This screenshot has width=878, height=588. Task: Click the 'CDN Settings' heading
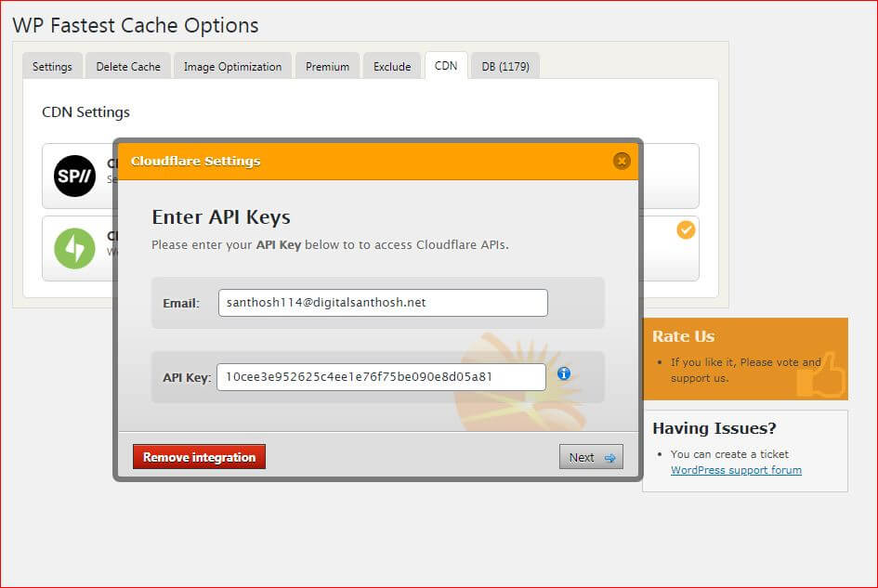[85, 112]
